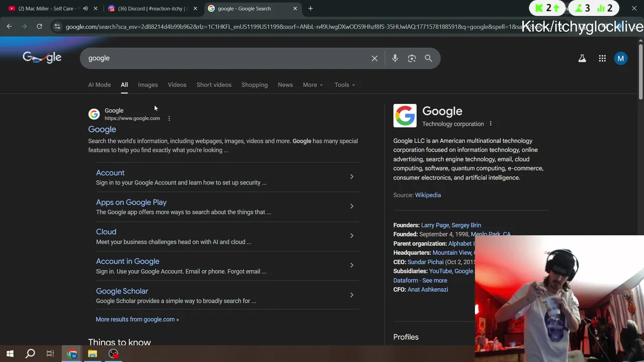Open the Cloud sitelink
The width and height of the screenshot is (644, 362).
pos(106,232)
